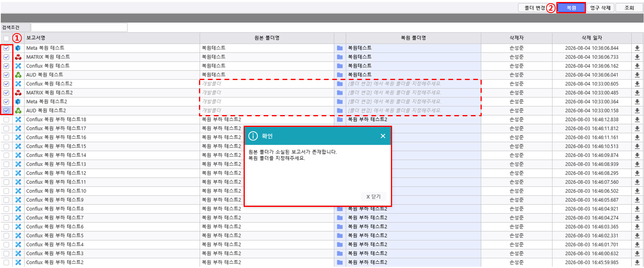This screenshot has height=268, width=644.
Task: Click the AUD icon for AUD 복원 테스트2
Action: [18, 111]
